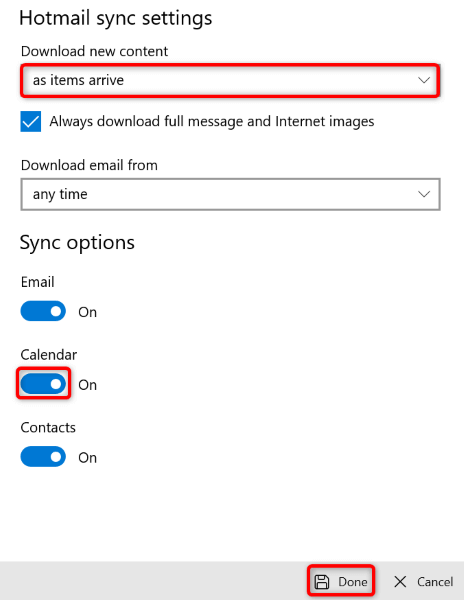Viewport: 464px width, 600px height.
Task: Click the Hotmail sync settings heading
Action: [x=116, y=18]
